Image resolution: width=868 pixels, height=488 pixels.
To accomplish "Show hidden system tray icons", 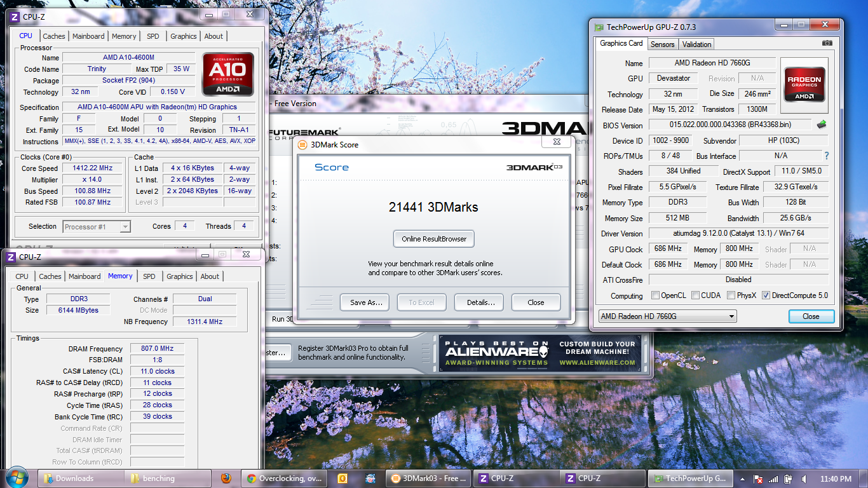I will tap(742, 479).
